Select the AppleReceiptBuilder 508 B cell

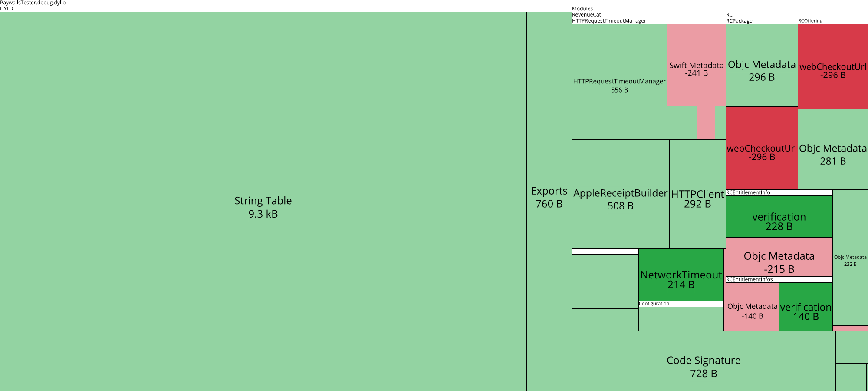(620, 194)
